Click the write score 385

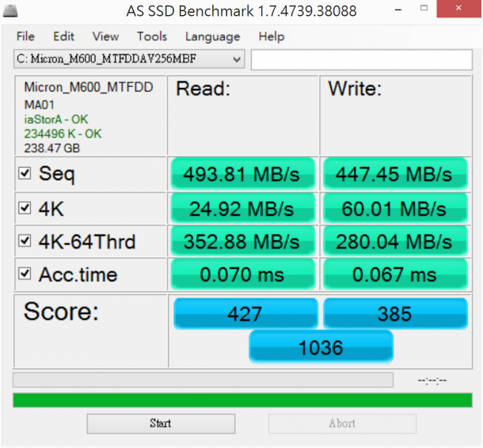pos(396,313)
